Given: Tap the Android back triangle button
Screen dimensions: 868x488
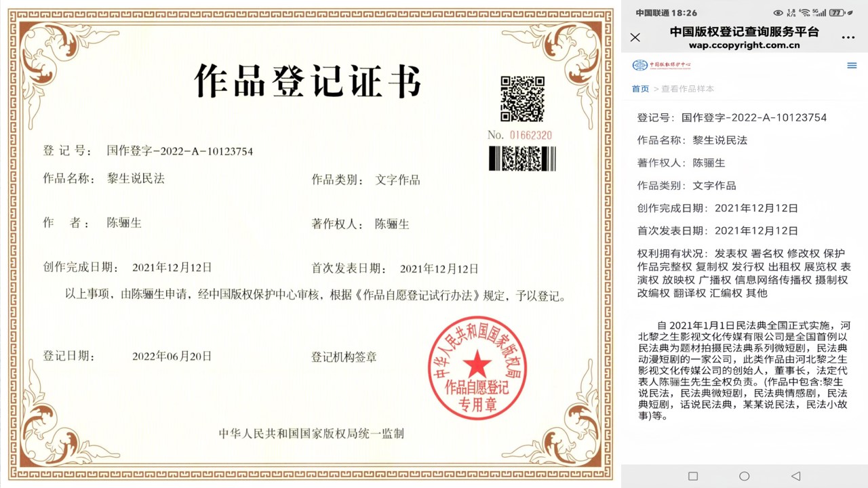Looking at the screenshot, I should pyautogui.click(x=796, y=476).
